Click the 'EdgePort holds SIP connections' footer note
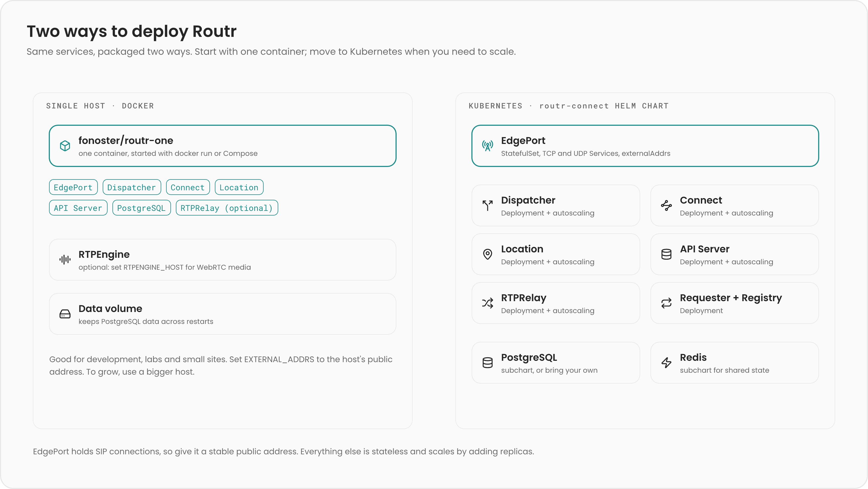868x489 pixels. tap(283, 452)
